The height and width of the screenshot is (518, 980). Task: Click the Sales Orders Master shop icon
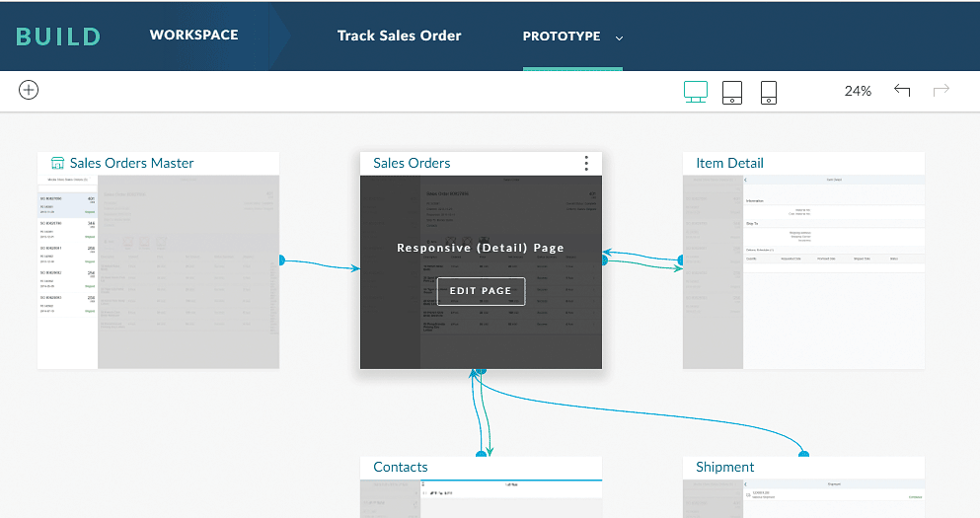tap(57, 163)
